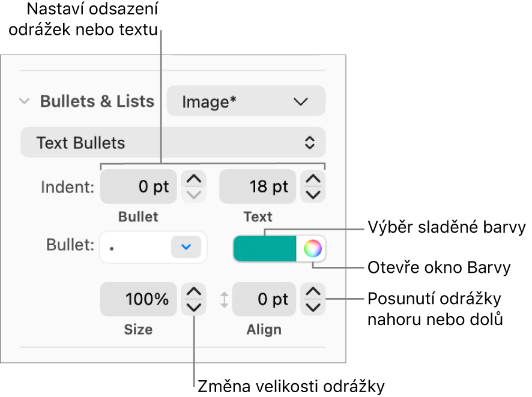Collapse the Bullets & Lists section

[x=24, y=101]
